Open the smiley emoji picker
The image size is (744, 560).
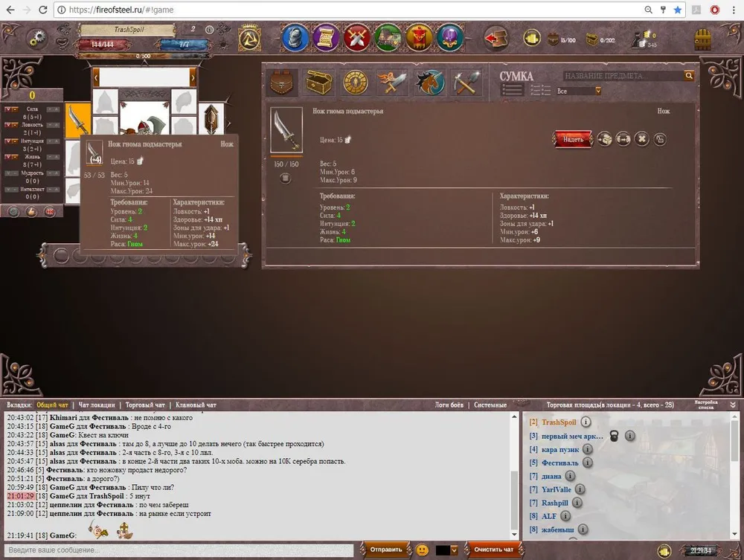422,550
